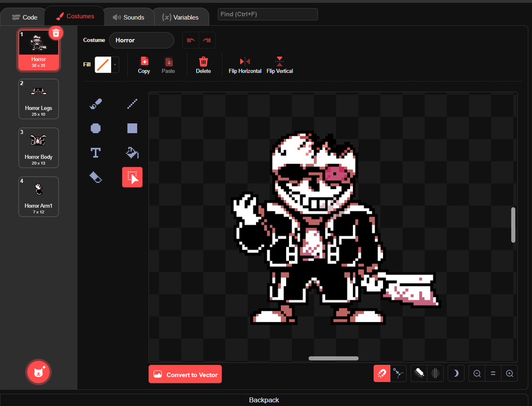Screen dimensions: 532x406
Task: Select the Rectangle tool
Action: click(132, 128)
